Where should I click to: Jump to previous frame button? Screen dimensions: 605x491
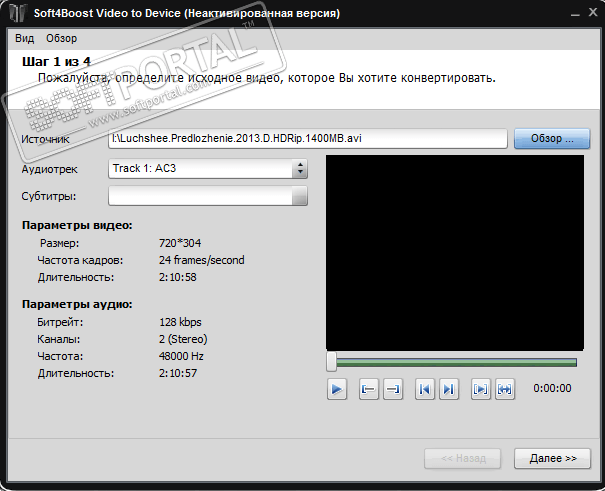425,389
